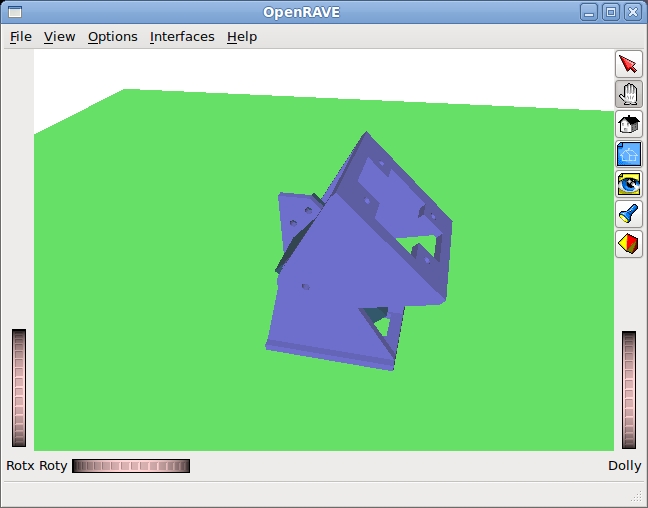Toggle perspective camera with the cube icon
648x508 pixels.
(x=629, y=244)
